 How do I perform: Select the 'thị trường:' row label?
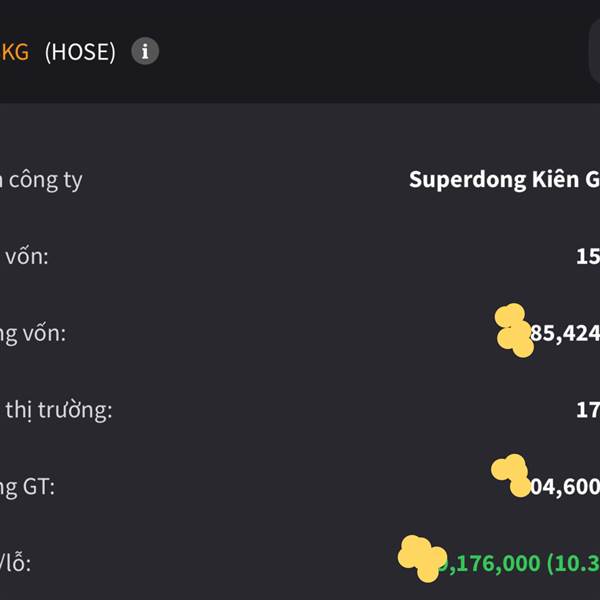pyautogui.click(x=57, y=410)
